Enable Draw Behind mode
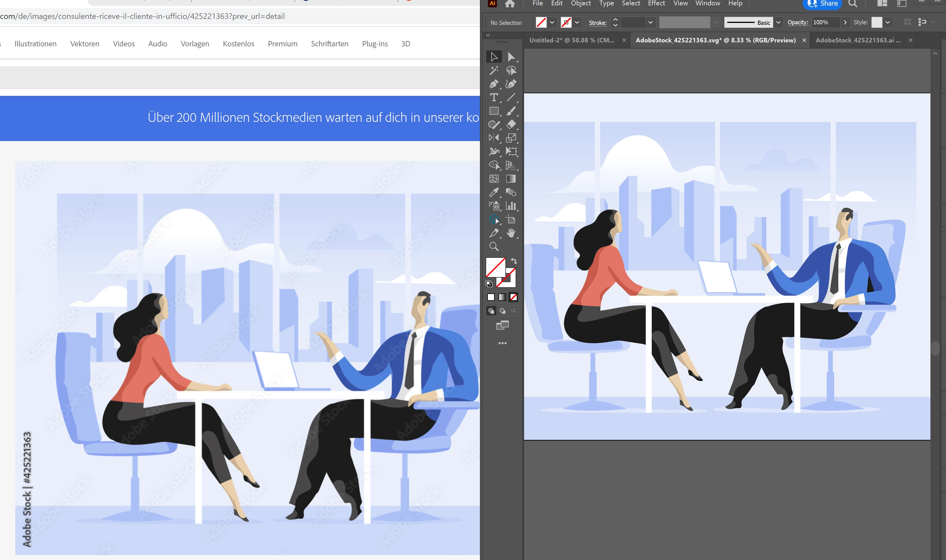Screen dimensions: 946x560 point(502,311)
